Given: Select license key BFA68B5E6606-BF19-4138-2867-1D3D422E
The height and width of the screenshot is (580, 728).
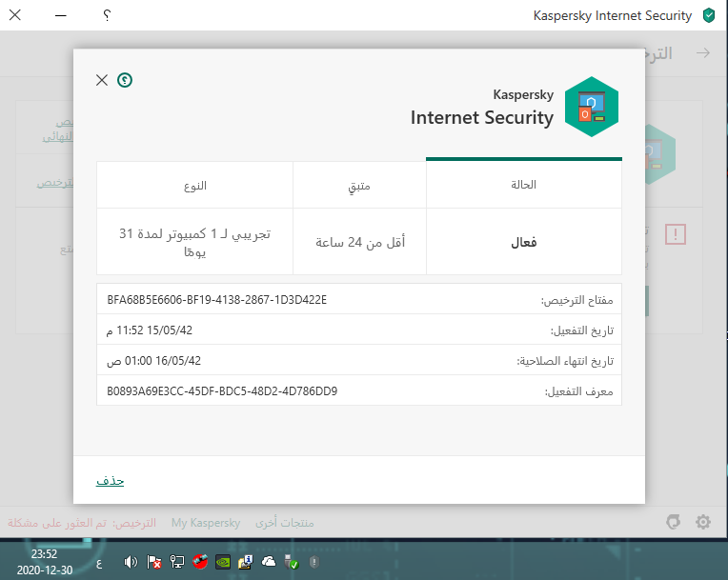Looking at the screenshot, I should pos(217,300).
